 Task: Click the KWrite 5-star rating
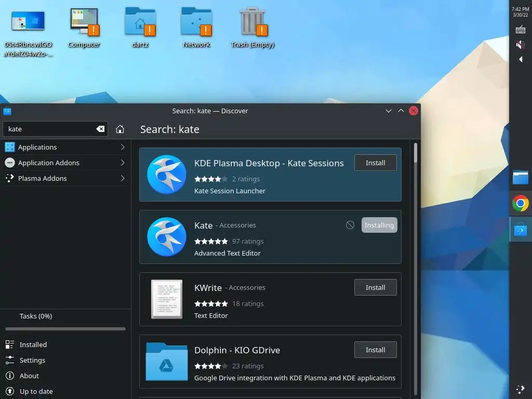[x=211, y=303]
